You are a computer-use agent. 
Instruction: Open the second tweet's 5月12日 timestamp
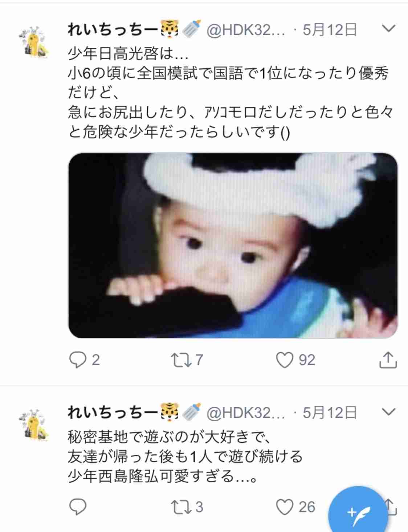(x=330, y=413)
